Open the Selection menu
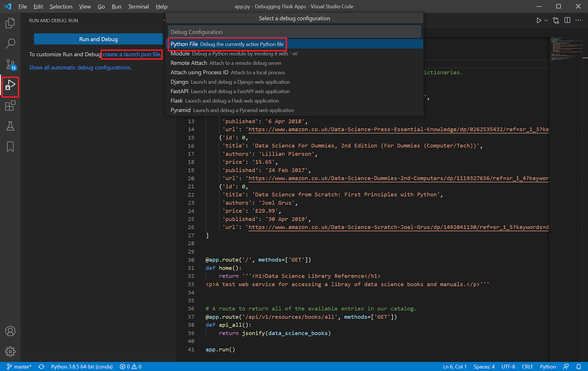This screenshot has width=588, height=371. click(x=61, y=6)
